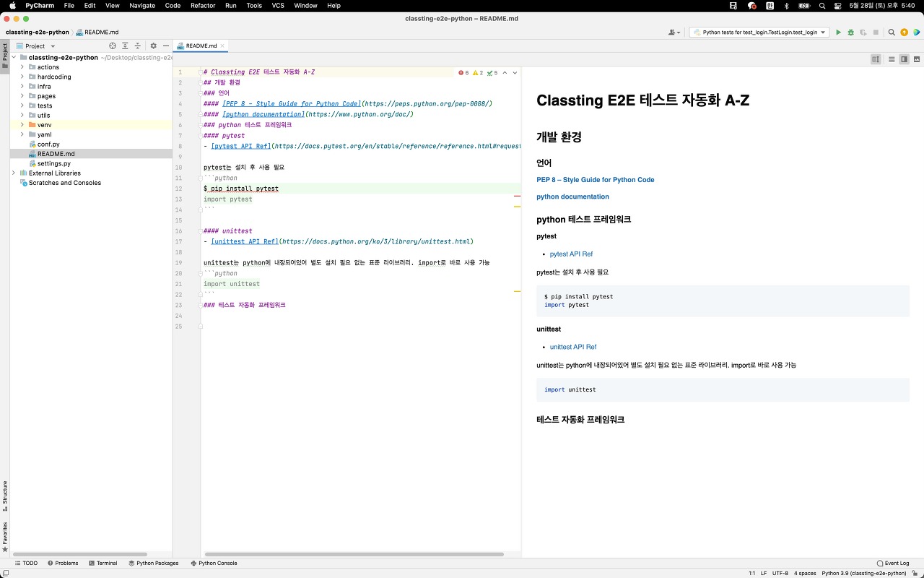
Task: Click the red error count indicator
Action: click(x=463, y=72)
